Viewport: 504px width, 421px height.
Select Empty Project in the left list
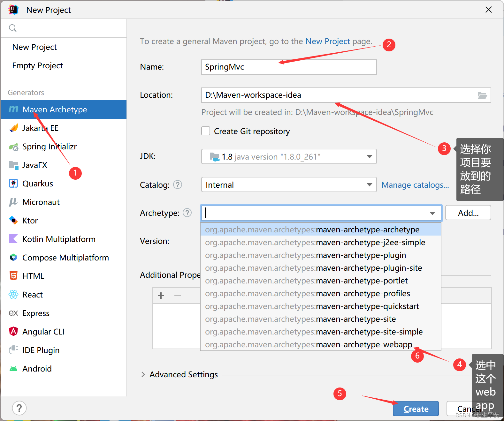[x=64, y=65]
